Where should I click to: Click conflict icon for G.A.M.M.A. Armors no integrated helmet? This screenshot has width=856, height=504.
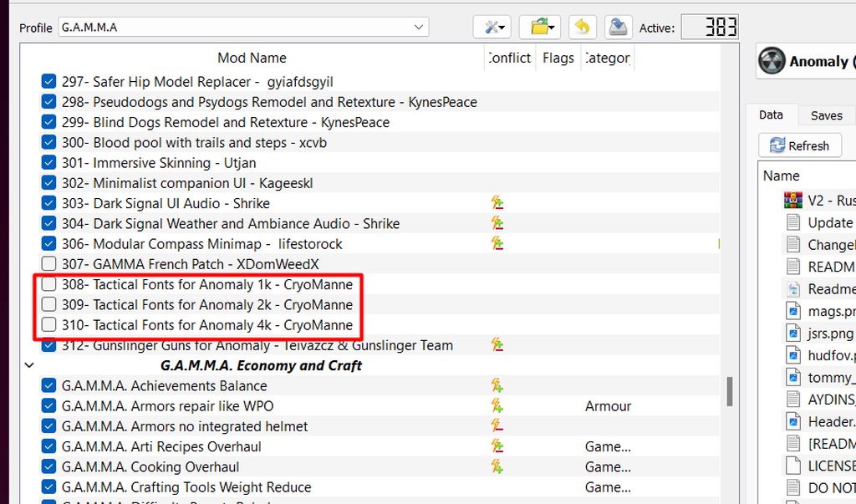[497, 426]
